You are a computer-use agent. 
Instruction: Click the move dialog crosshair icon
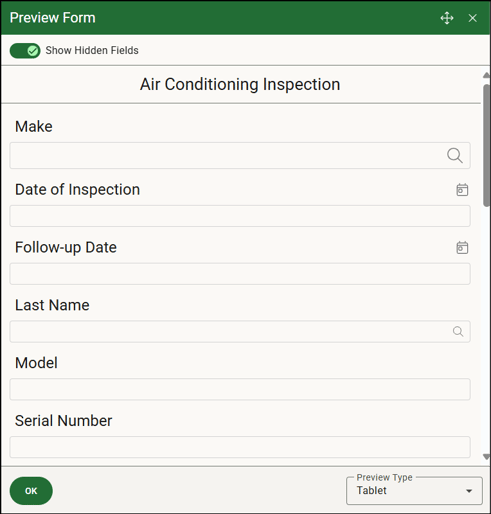point(447,18)
